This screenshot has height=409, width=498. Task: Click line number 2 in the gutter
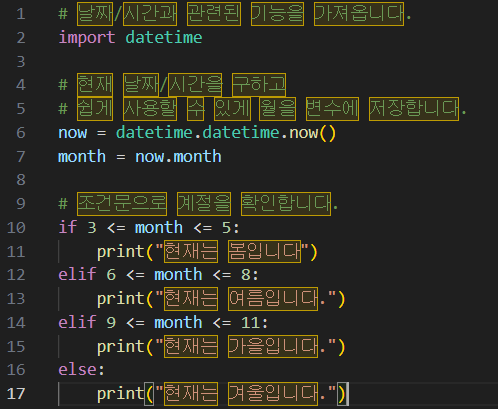pyautogui.click(x=21, y=38)
